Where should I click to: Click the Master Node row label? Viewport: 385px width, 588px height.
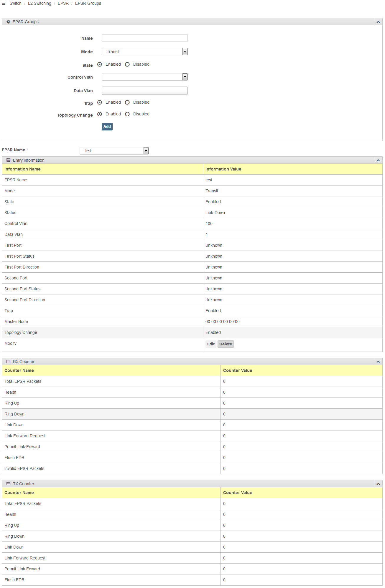point(16,322)
